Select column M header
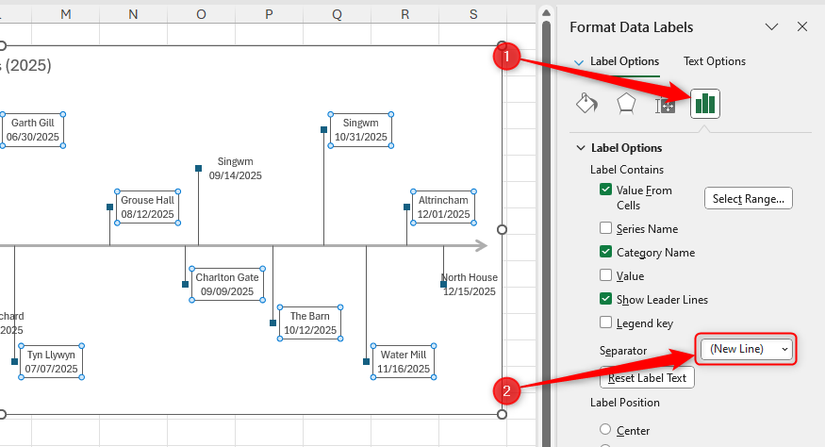The height and width of the screenshot is (447, 825). 65,15
